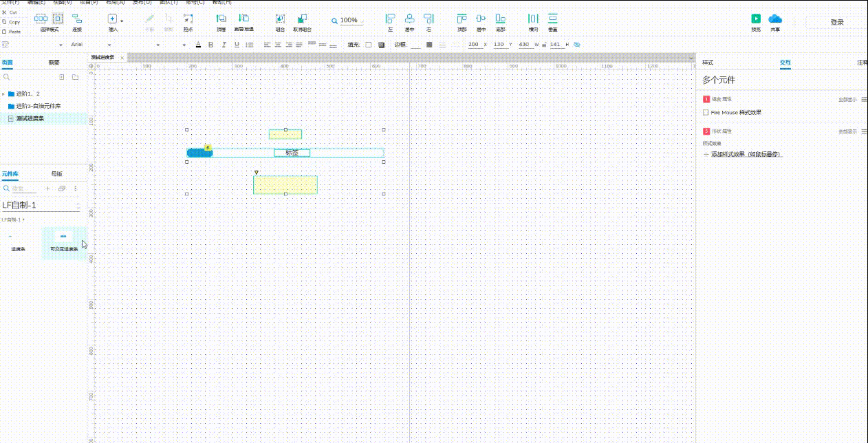This screenshot has width=868, height=443.
Task: Enable Fire Mouse 样式效果 checkbox
Action: pos(706,112)
